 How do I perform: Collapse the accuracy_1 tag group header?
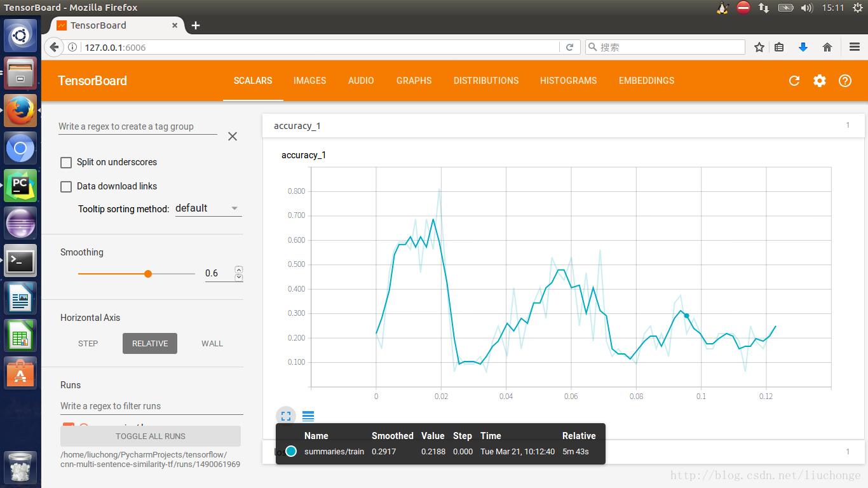563,126
